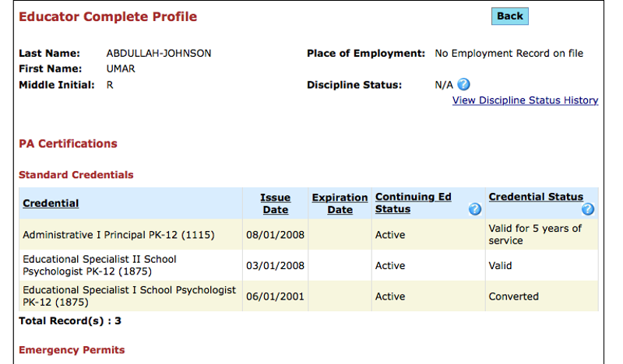Click help icon in Continuing Ed Status header
Image resolution: width=623 pixels, height=364 pixels.
(x=475, y=209)
